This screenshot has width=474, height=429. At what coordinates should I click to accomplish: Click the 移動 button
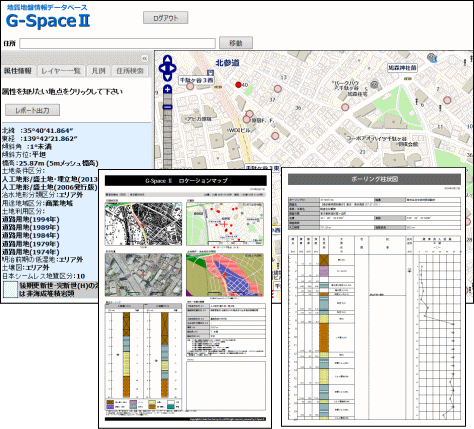coord(236,43)
